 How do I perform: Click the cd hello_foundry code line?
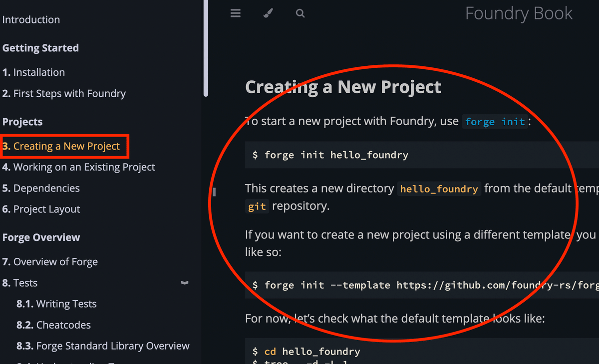306,352
